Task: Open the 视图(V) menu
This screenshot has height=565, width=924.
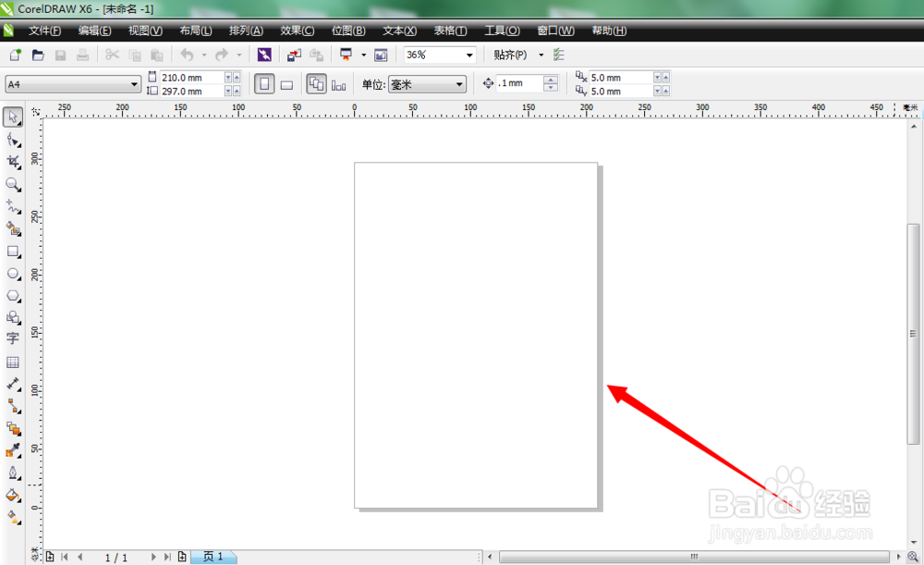Action: pyautogui.click(x=146, y=31)
